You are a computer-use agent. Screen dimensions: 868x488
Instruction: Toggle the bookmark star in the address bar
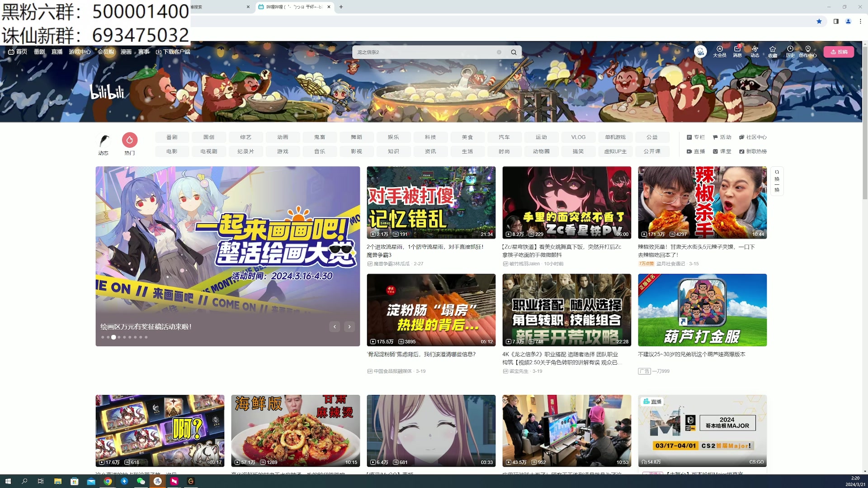click(x=819, y=21)
